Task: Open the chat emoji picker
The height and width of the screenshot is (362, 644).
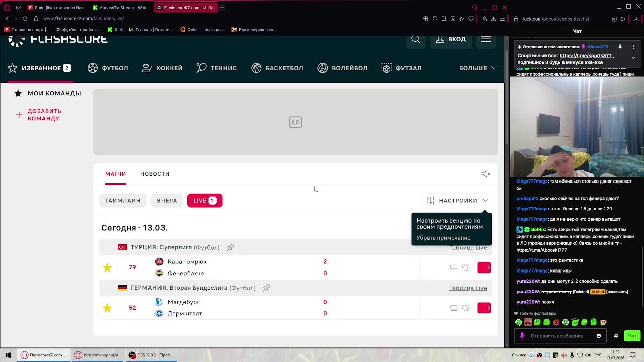Action: [598, 336]
